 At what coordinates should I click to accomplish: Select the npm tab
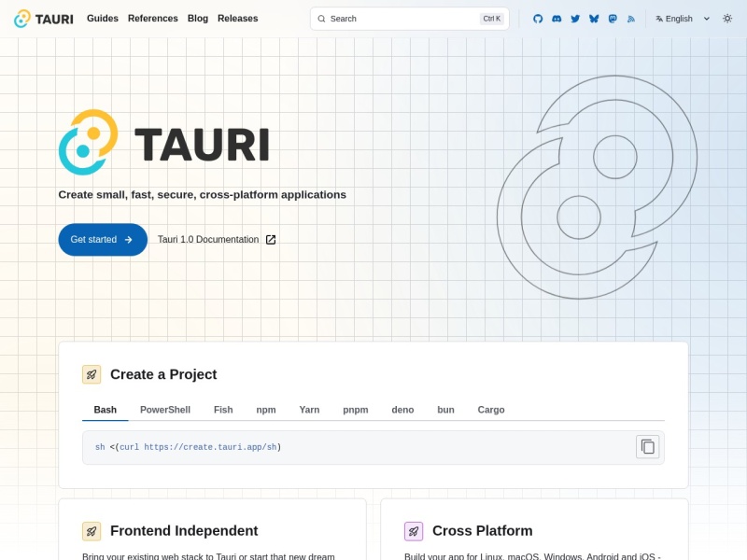click(x=266, y=410)
